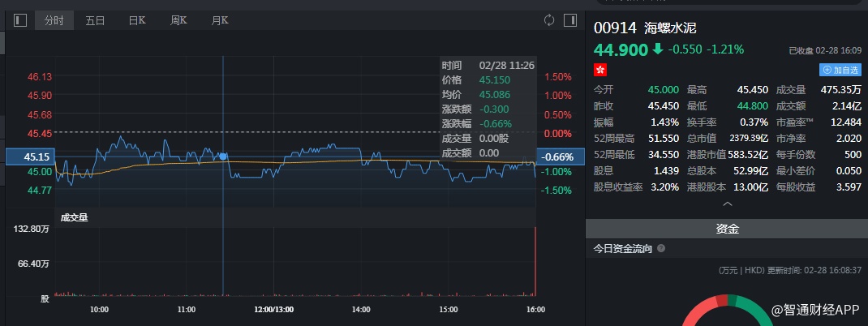Click the Hong Kong flag icon
The height and width of the screenshot is (326, 868).
coord(601,70)
